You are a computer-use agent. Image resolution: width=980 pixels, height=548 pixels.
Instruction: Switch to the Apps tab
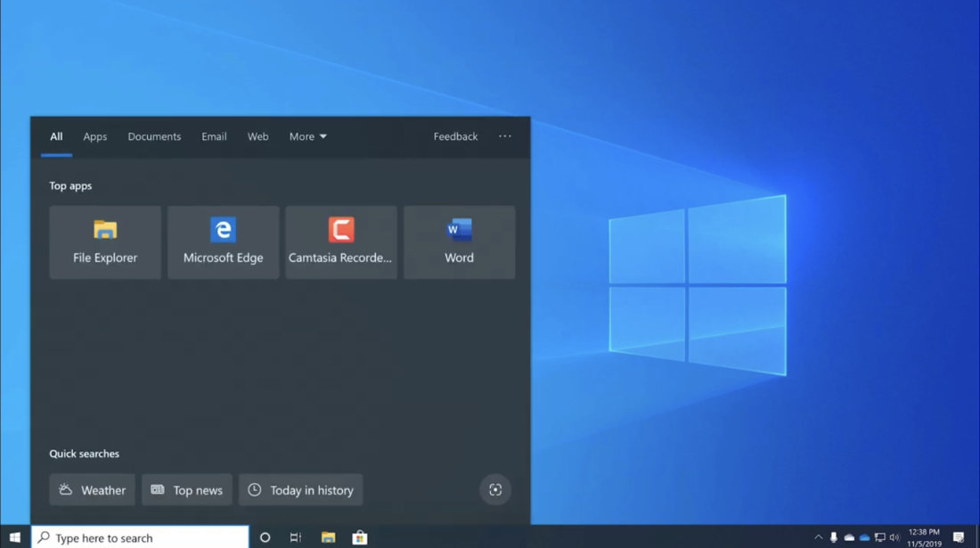[x=95, y=136]
